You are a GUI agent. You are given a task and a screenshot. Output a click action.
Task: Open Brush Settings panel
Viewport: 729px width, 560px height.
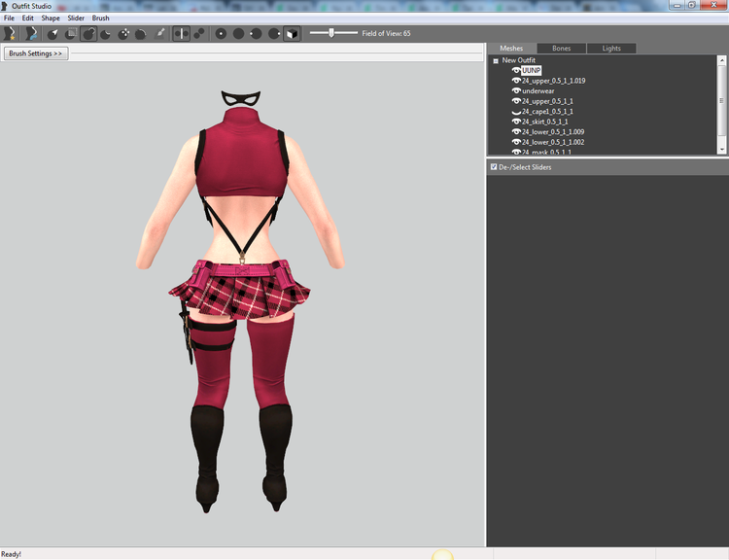pos(36,53)
